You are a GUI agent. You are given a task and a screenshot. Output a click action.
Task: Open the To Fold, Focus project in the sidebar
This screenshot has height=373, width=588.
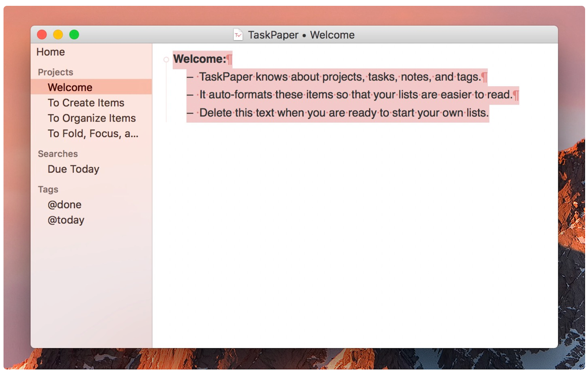(93, 134)
